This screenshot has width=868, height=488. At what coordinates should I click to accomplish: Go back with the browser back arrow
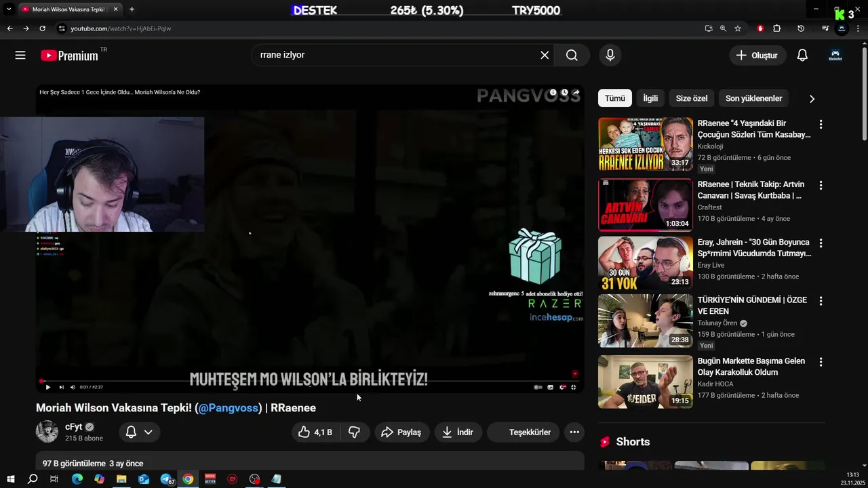(9, 28)
